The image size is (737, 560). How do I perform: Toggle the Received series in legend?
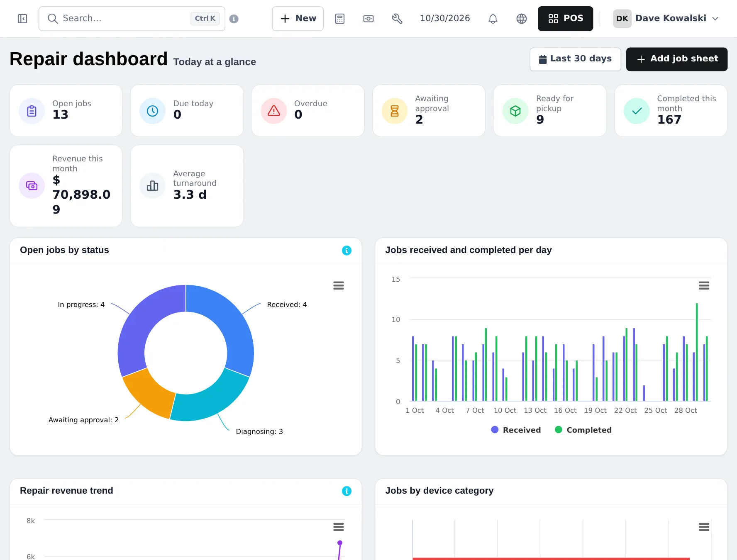tap(516, 430)
